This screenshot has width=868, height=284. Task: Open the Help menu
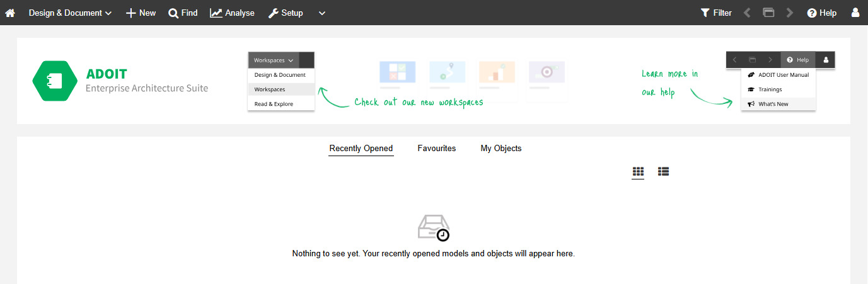pyautogui.click(x=821, y=13)
